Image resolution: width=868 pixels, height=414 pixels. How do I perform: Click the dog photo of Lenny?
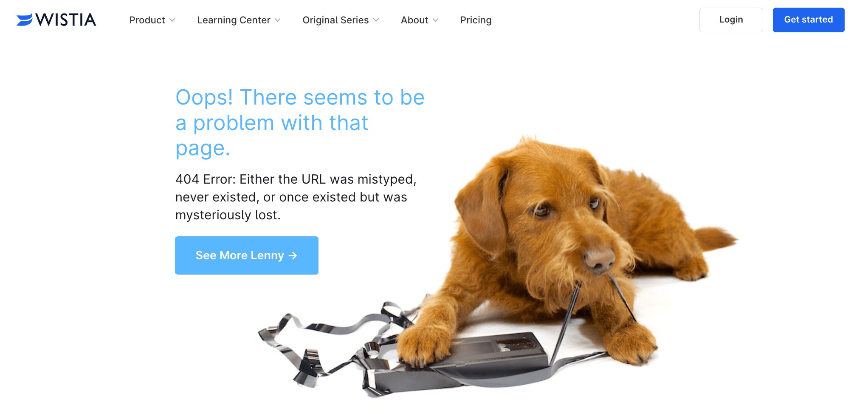565,238
